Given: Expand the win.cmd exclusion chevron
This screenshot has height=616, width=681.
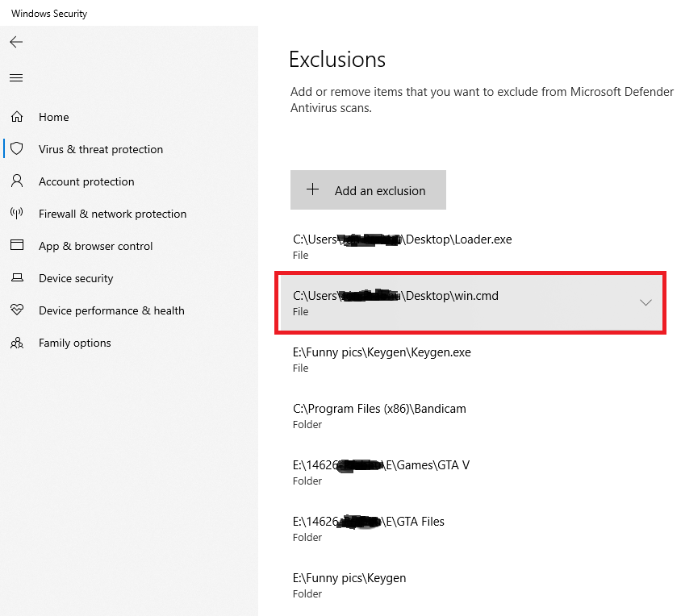Looking at the screenshot, I should point(645,302).
